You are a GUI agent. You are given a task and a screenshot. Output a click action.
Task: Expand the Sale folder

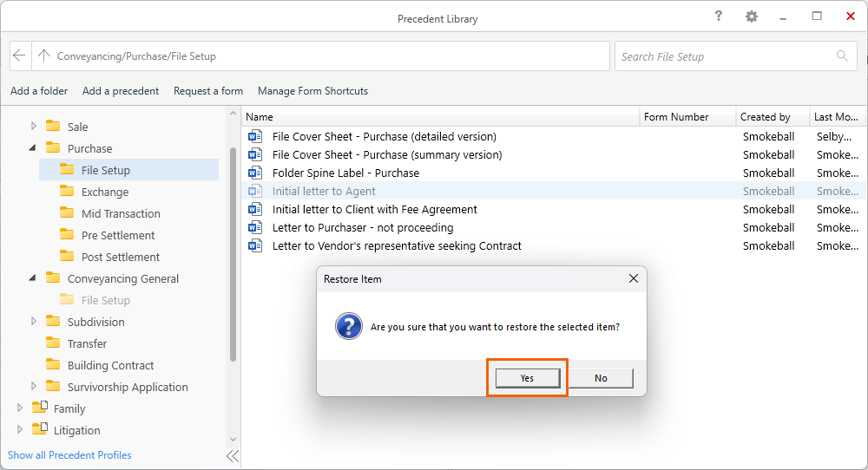coord(34,127)
